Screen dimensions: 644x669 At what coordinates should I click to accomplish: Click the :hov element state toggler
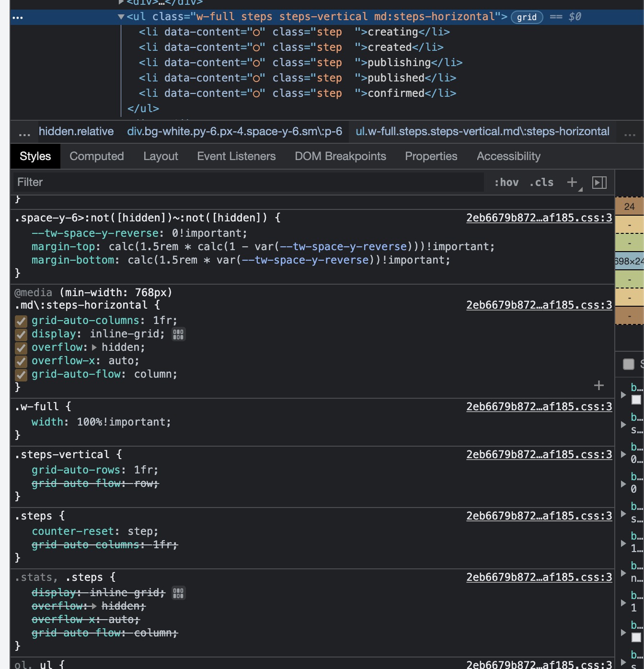click(506, 182)
